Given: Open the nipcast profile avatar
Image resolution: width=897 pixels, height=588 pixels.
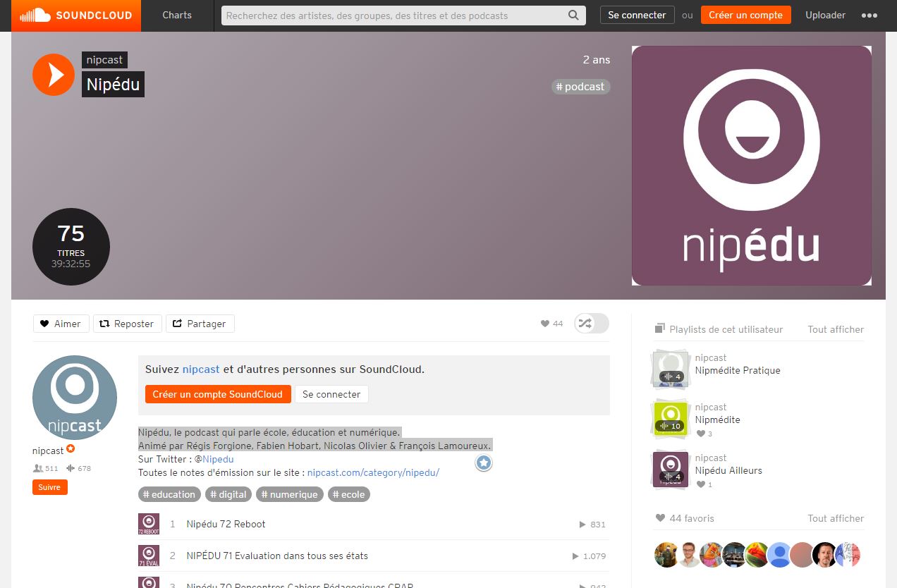Looking at the screenshot, I should pyautogui.click(x=75, y=398).
